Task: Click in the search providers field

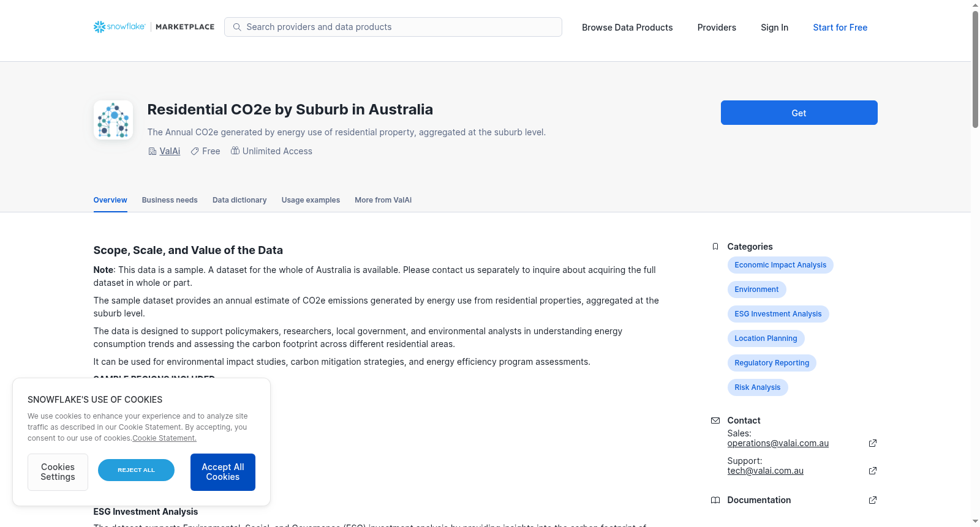Action: click(x=393, y=27)
